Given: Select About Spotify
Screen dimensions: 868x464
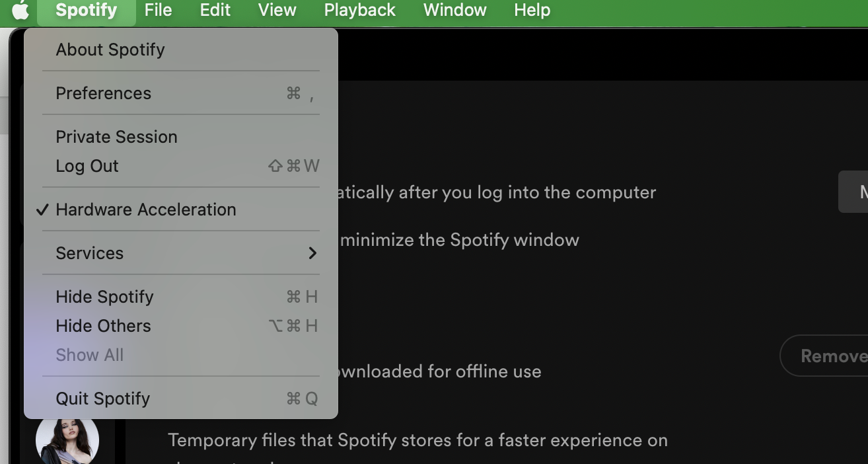Looking at the screenshot, I should coord(181,50).
